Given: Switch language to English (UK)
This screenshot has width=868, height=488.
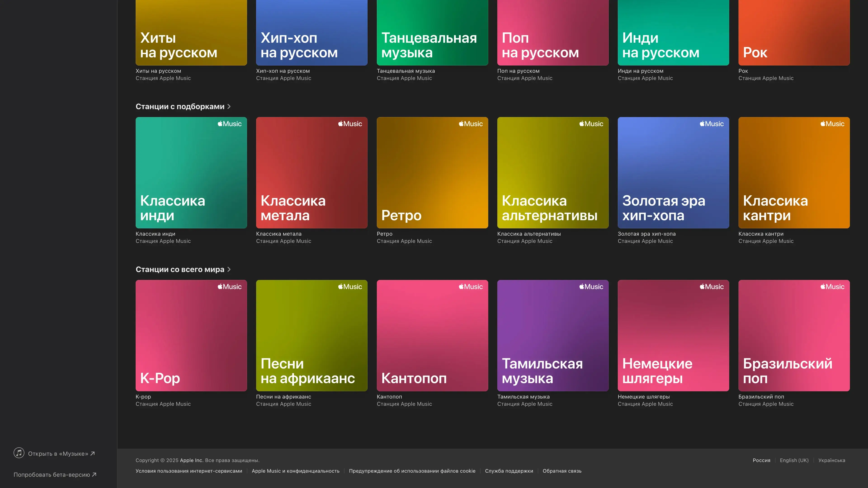Looking at the screenshot, I should click(794, 460).
